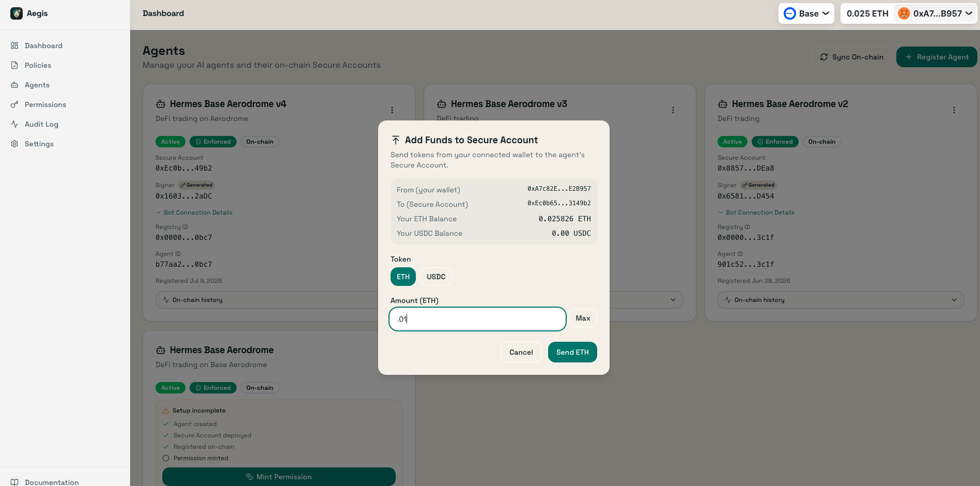The width and height of the screenshot is (980, 486).
Task: Open options menu for Hermes Base Aerodrome v3
Action: pos(673,110)
